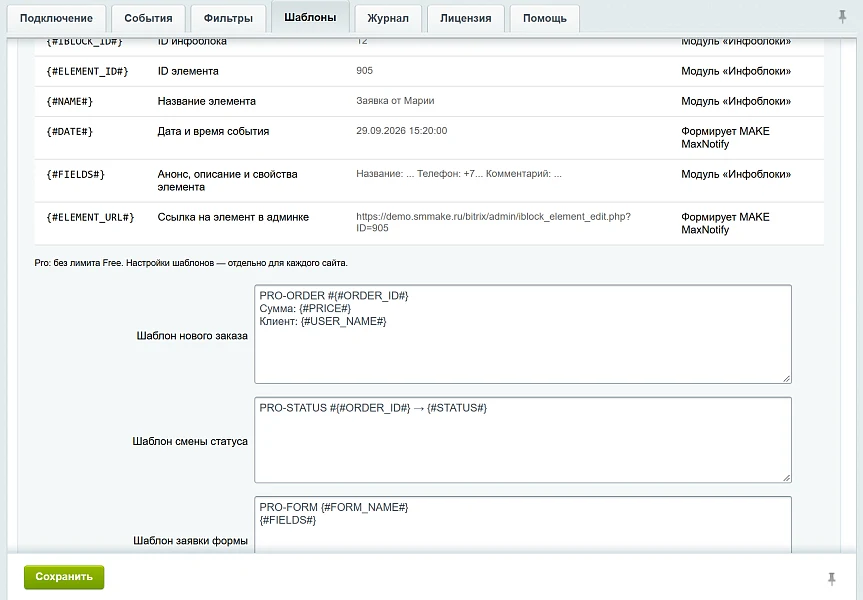
Task: Select the {#ELEMENT_URL#} placeholder code
Action: [x=90, y=218]
